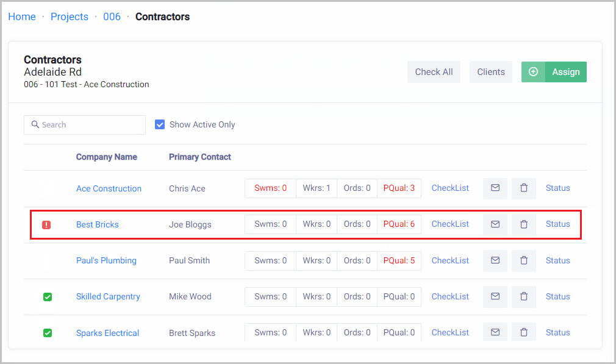Screen dimensions: 616x364
Task: Open the Clients button
Action: point(490,72)
